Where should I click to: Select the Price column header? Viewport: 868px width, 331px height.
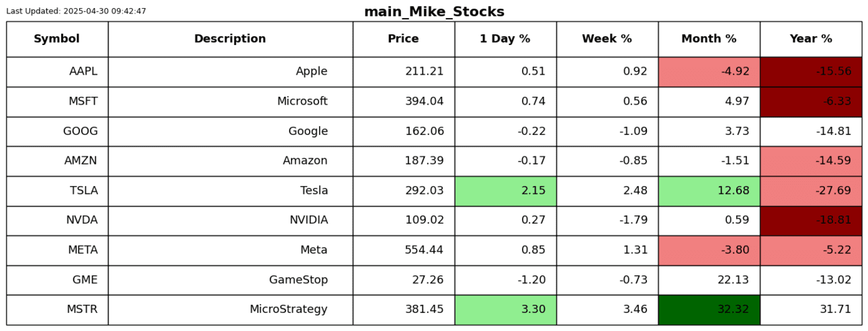pos(403,39)
